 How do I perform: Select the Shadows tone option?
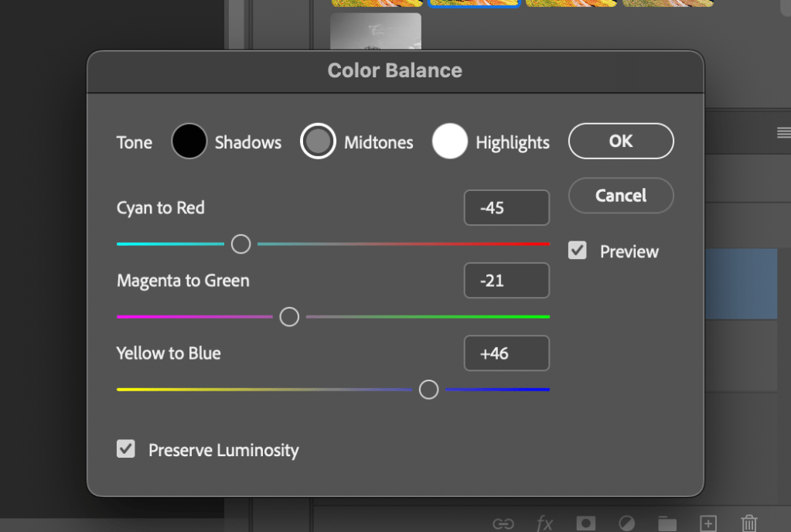189,142
